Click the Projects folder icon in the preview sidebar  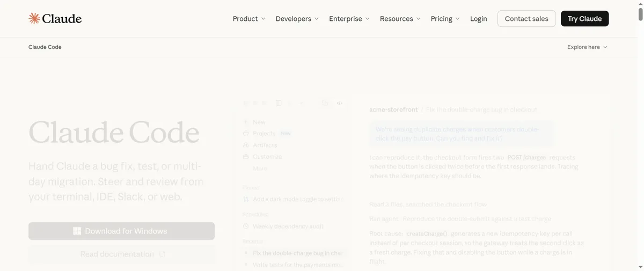click(x=246, y=134)
